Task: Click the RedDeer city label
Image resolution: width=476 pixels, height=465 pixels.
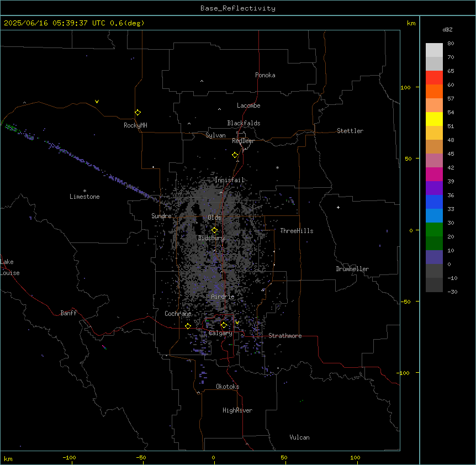Action: 243,141
